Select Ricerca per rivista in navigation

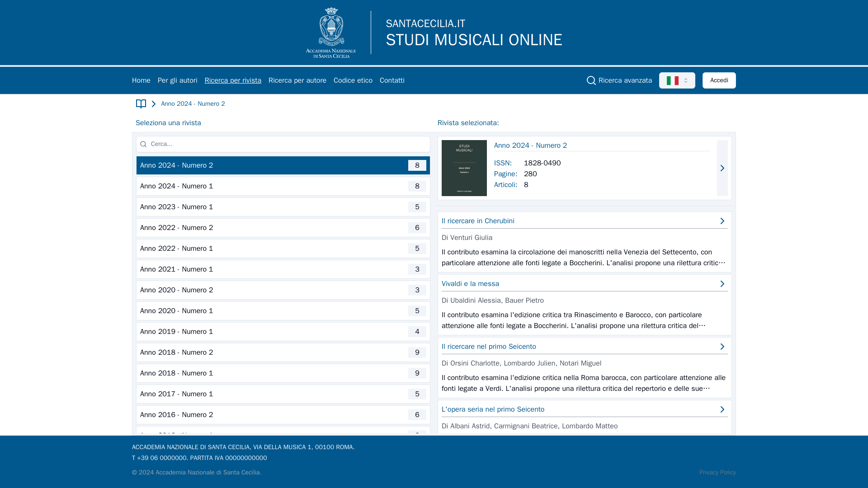click(233, 80)
